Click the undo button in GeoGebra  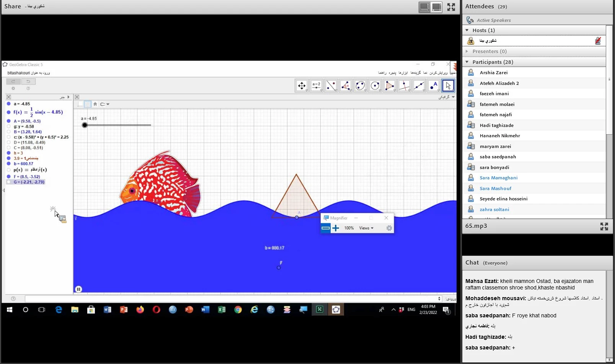(x=28, y=81)
